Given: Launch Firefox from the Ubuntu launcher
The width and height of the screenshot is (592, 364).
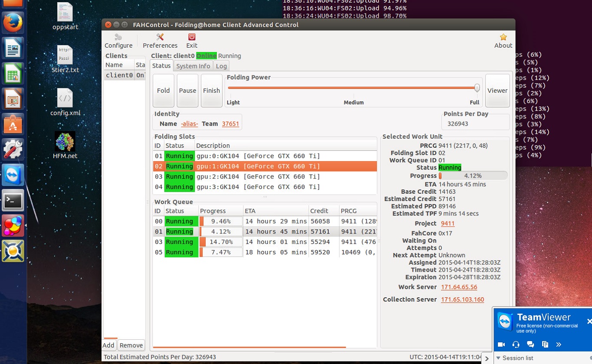Looking at the screenshot, I should click(x=13, y=23).
